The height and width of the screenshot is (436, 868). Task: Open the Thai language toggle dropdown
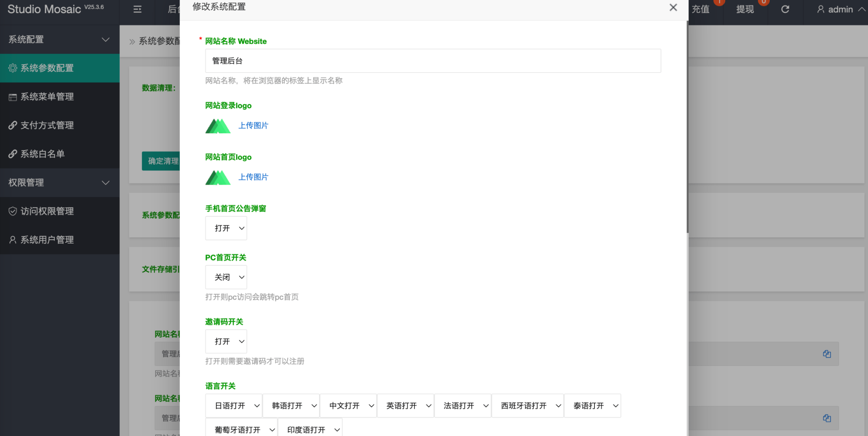pos(592,406)
